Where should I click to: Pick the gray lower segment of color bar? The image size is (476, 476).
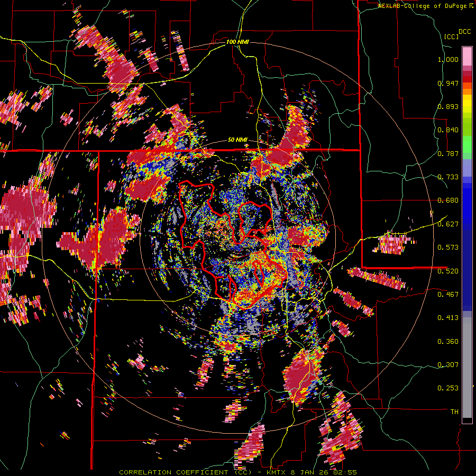(x=467, y=368)
